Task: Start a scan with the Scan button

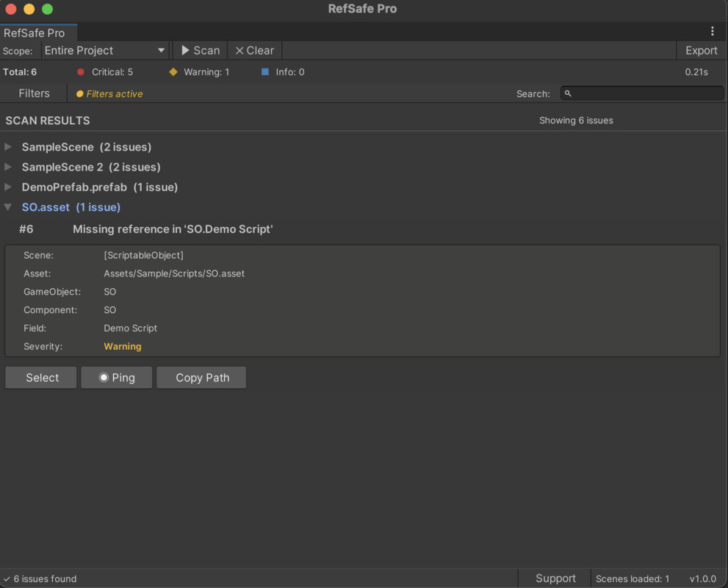Action: [x=200, y=50]
